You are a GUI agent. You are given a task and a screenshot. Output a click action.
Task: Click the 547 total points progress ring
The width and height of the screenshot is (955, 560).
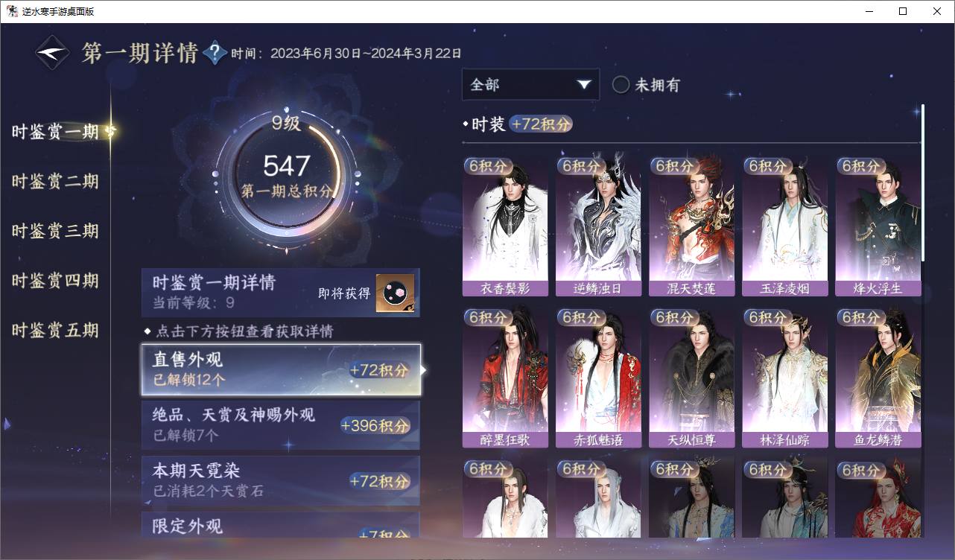click(x=286, y=179)
